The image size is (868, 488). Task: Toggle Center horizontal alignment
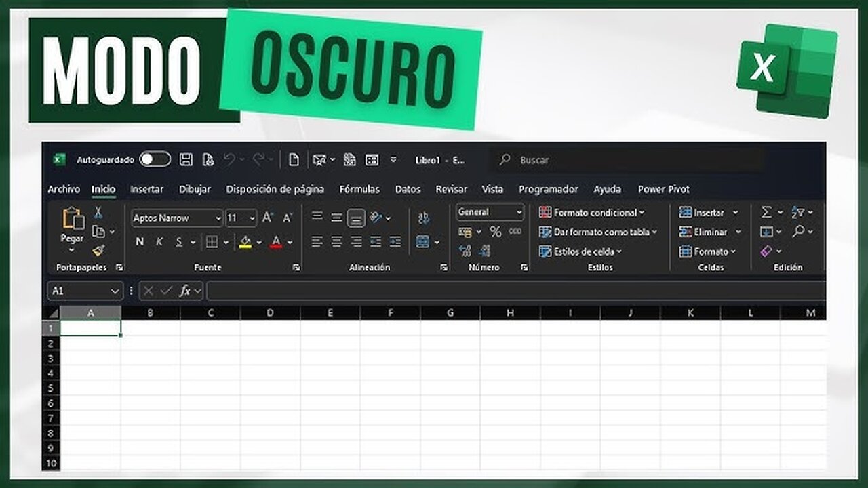click(336, 241)
